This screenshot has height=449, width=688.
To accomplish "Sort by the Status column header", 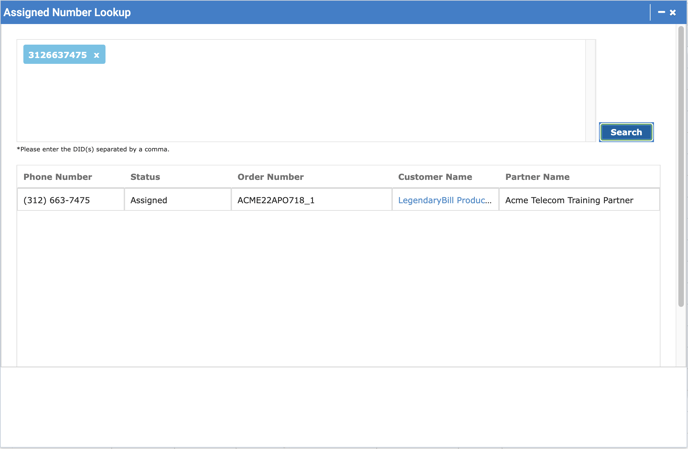I will point(145,177).
